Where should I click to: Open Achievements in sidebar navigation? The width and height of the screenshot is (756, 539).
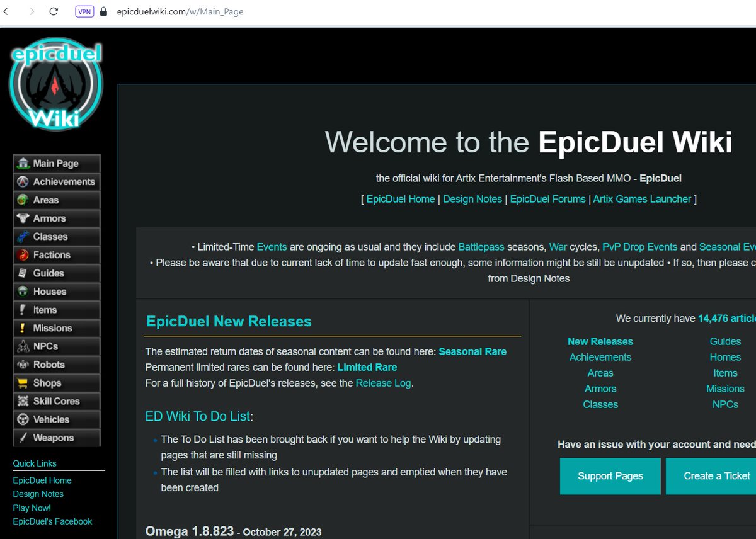tap(57, 182)
